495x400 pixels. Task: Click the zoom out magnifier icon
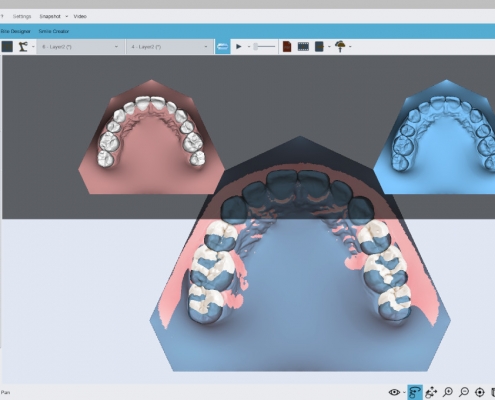[x=464, y=392]
